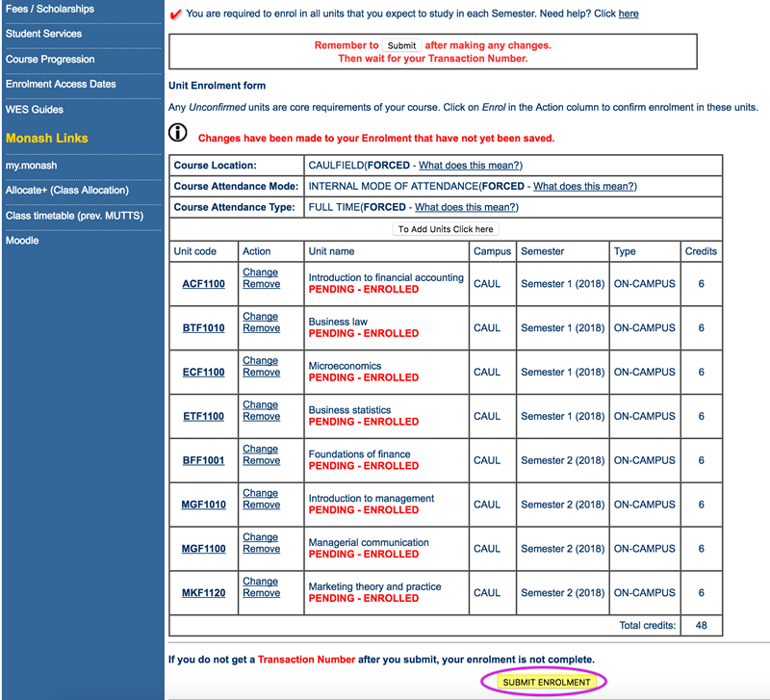Open the 'here' help link
Viewport: 770px width, 700px height.
tap(629, 13)
